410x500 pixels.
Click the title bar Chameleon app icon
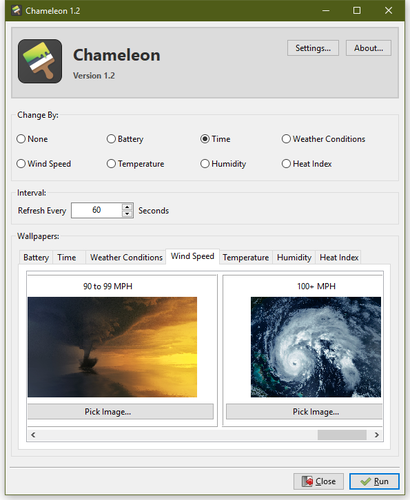pos(16,10)
